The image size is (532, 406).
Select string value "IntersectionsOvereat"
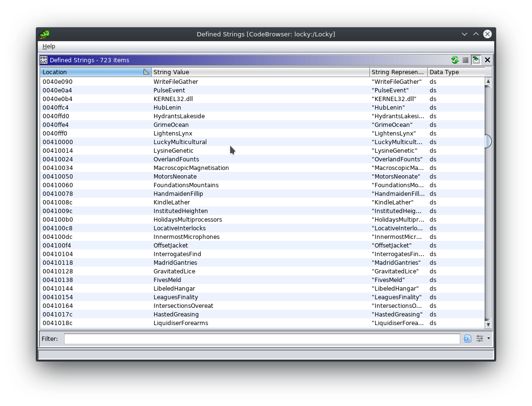click(184, 306)
